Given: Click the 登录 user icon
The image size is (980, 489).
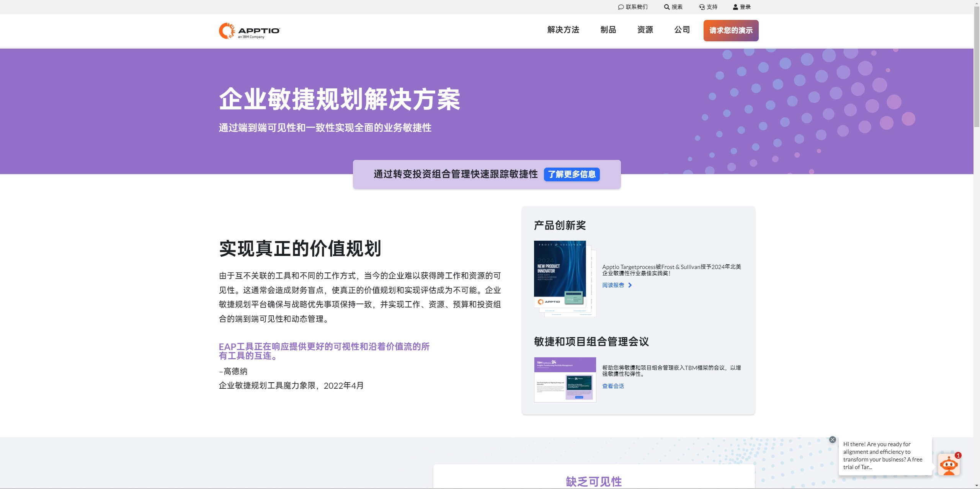Looking at the screenshot, I should 735,7.
